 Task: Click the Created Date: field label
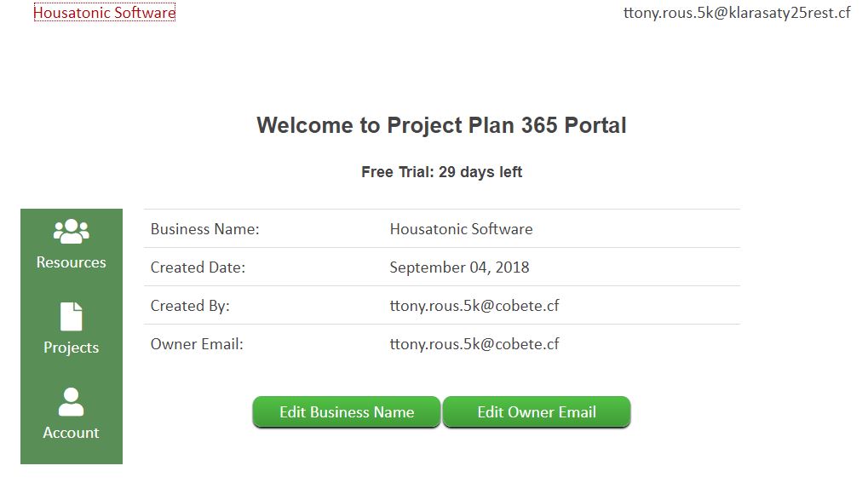pos(198,267)
